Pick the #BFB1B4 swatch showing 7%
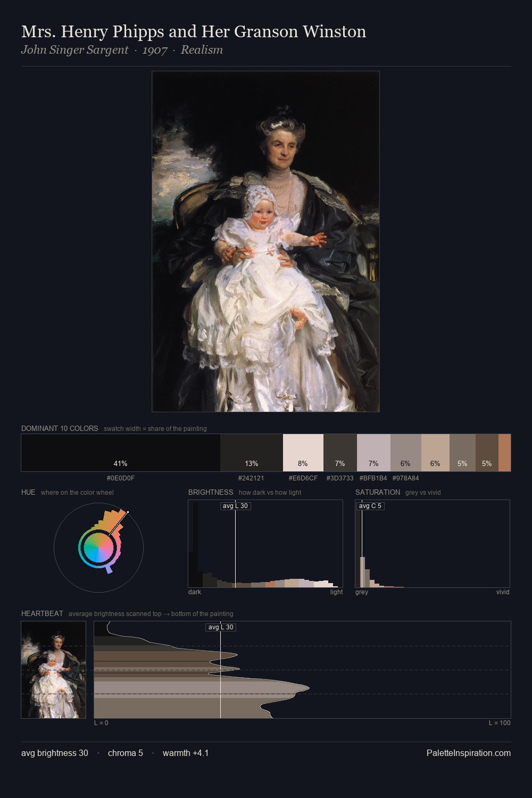The height and width of the screenshot is (798, 532). (373, 453)
